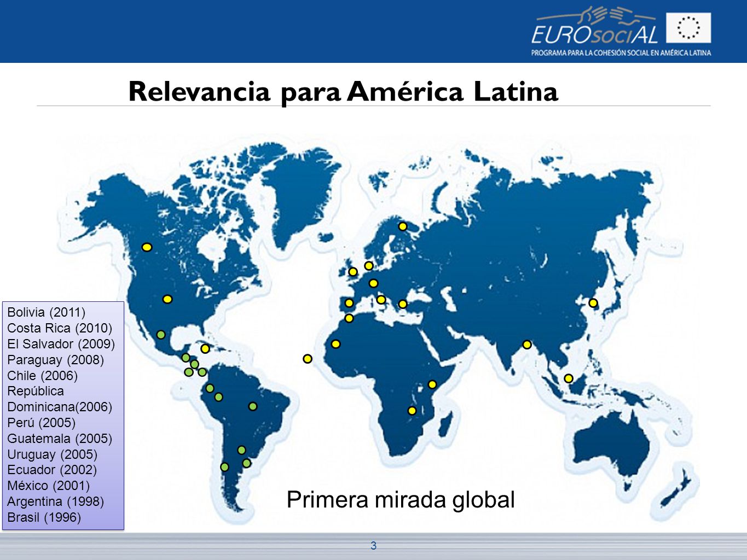The width and height of the screenshot is (747, 560).
Task: Select the yellow dot on the Korean peninsula
Action: (593, 303)
